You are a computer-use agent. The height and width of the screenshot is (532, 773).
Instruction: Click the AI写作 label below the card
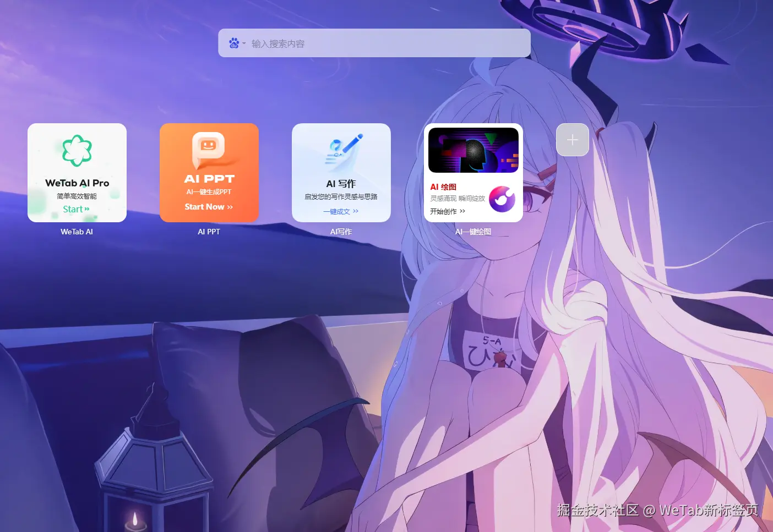[341, 232]
